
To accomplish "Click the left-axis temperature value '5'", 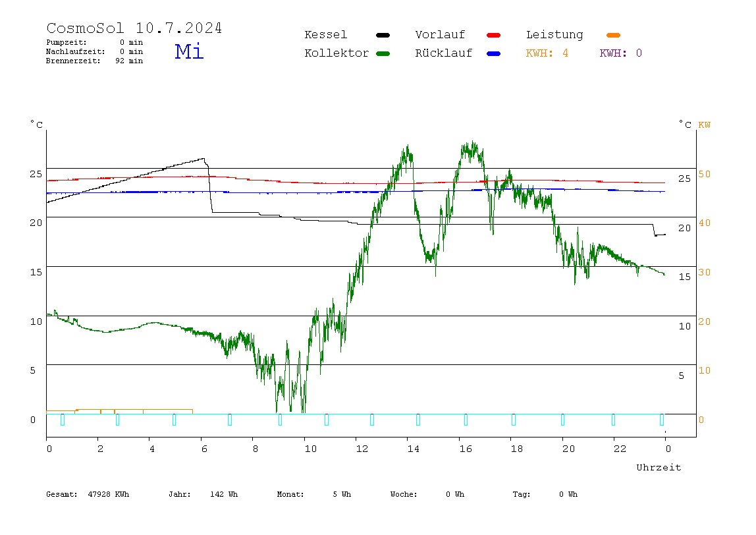I will 33,370.
